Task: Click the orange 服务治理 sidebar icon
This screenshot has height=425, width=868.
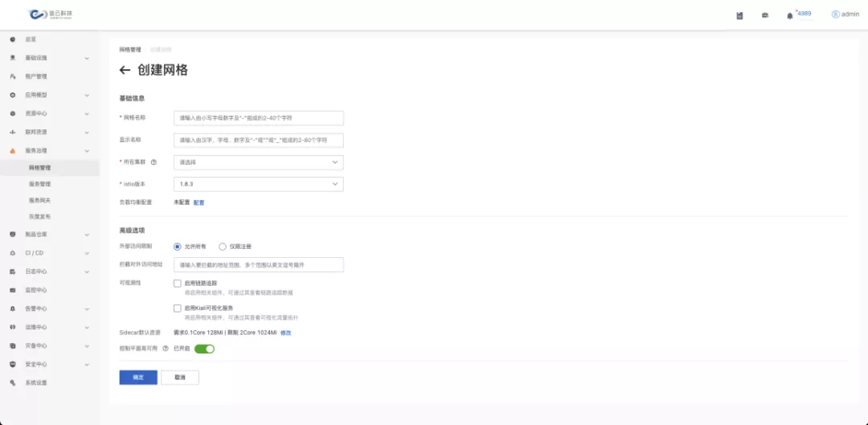Action: (x=12, y=150)
